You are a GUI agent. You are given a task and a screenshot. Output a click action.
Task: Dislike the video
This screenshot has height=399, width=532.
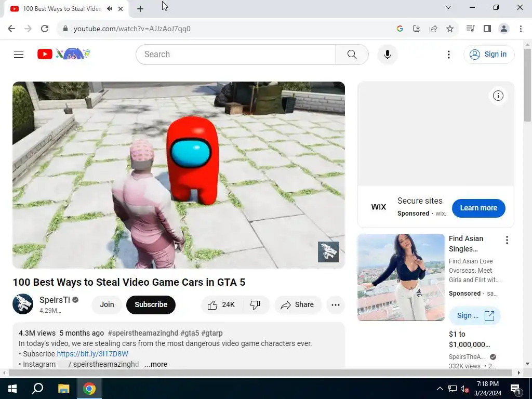pos(256,304)
